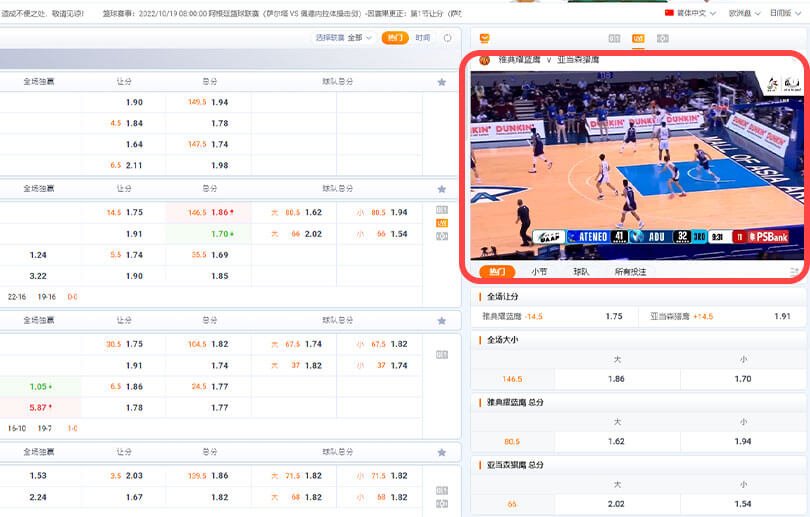The width and height of the screenshot is (810, 517).
Task: Open the 欧洲盘 odds format dropdown
Action: coord(744,13)
